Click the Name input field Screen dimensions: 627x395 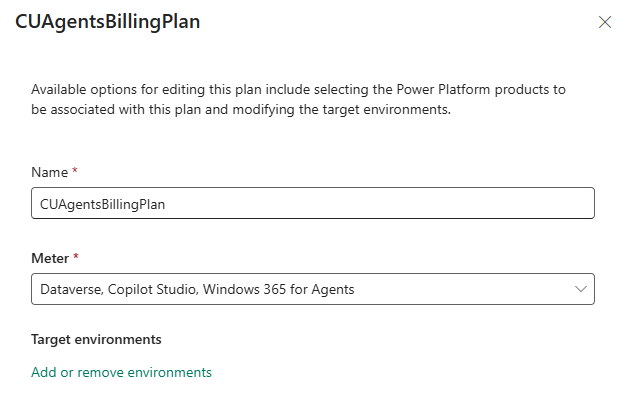click(313, 203)
